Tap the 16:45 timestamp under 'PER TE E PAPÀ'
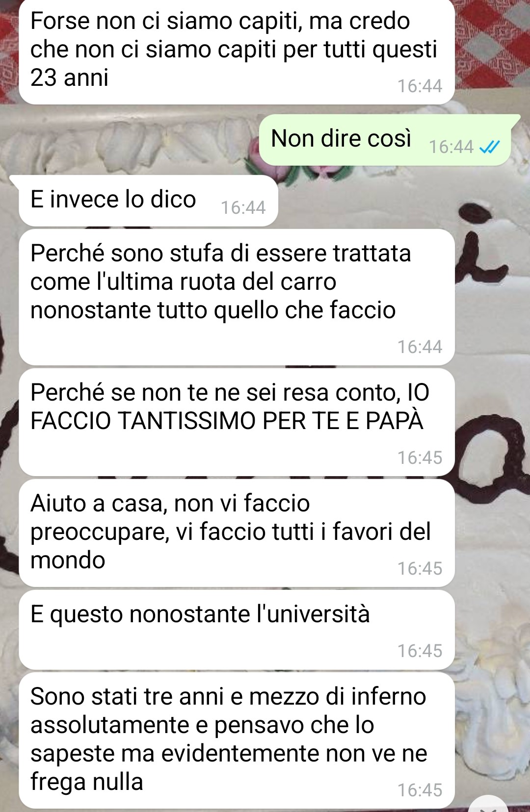Viewport: 530px width, 812px height. coord(420,457)
